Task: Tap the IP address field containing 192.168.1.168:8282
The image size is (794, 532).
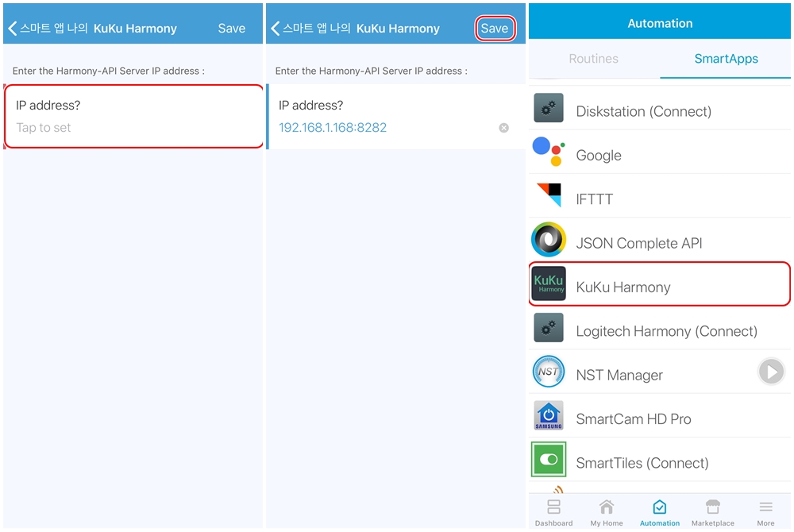Action: point(395,117)
